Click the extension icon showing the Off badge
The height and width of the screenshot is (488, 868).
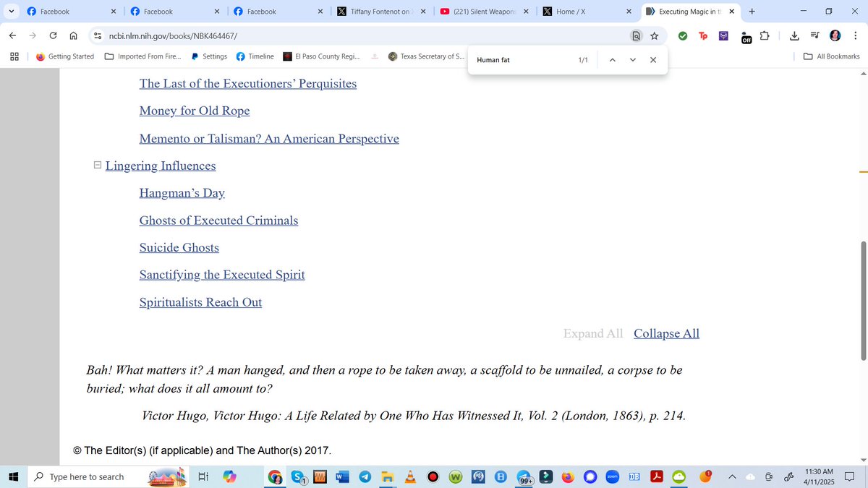tap(746, 37)
